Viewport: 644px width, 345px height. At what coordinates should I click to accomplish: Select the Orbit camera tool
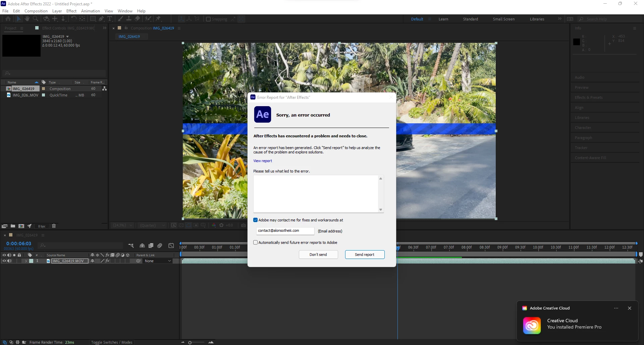(46, 19)
